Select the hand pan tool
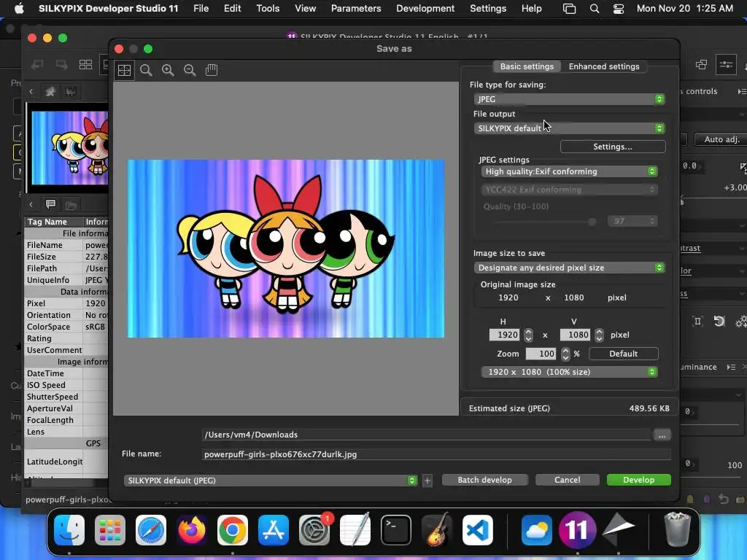Viewport: 747px width, 560px height. [212, 70]
